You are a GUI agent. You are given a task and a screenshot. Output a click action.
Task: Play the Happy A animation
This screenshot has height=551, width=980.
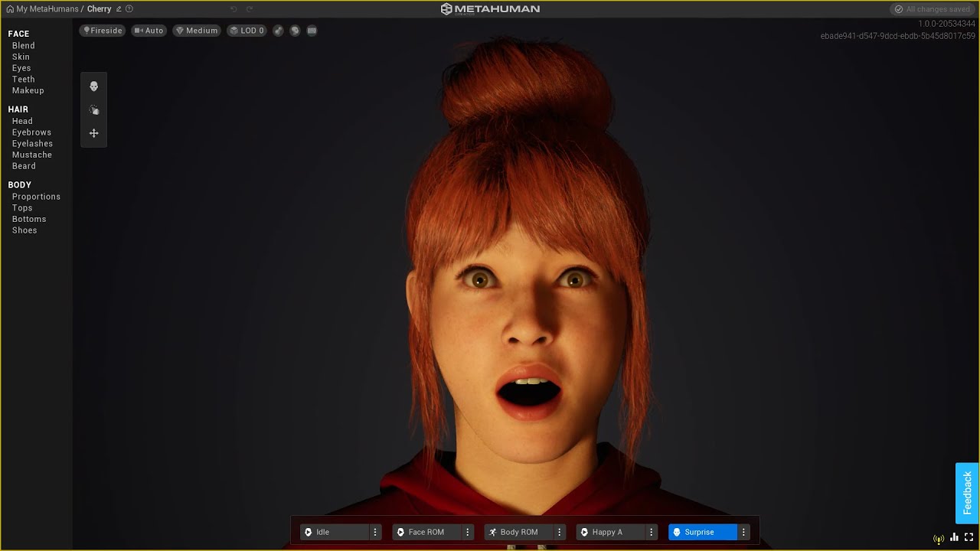tap(610, 532)
